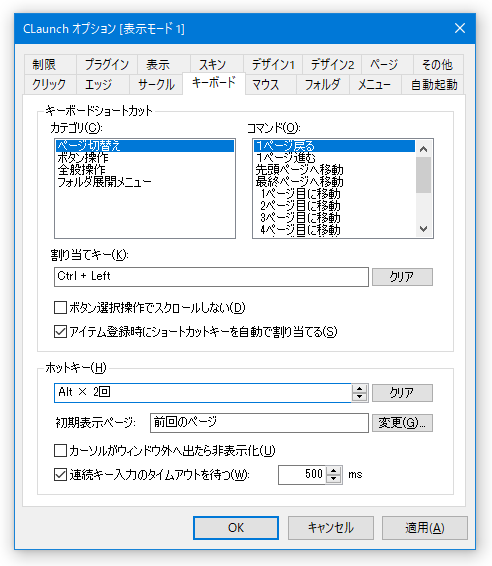Select the 4ページ目に移動 command
This screenshot has width=492, height=566.
[334, 230]
